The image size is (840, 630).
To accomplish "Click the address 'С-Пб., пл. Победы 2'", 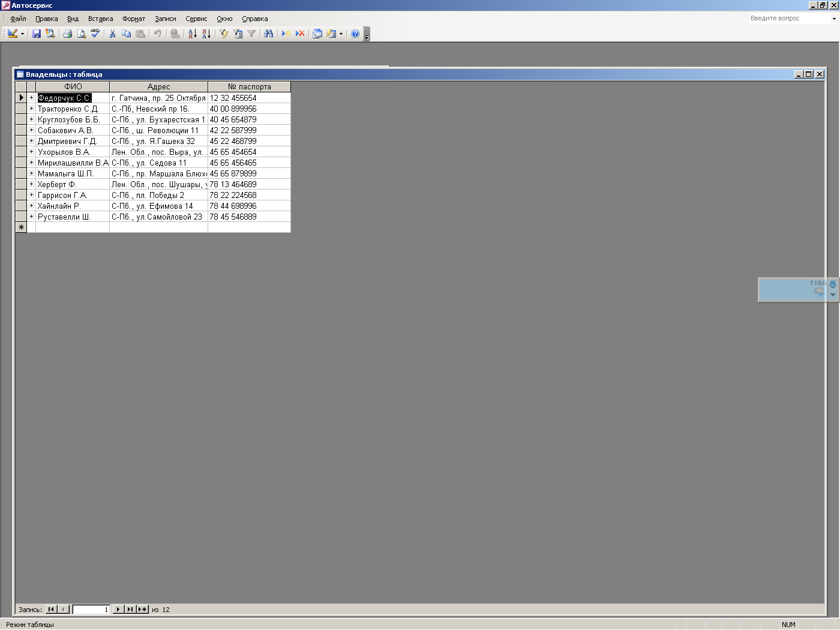I will tap(159, 195).
